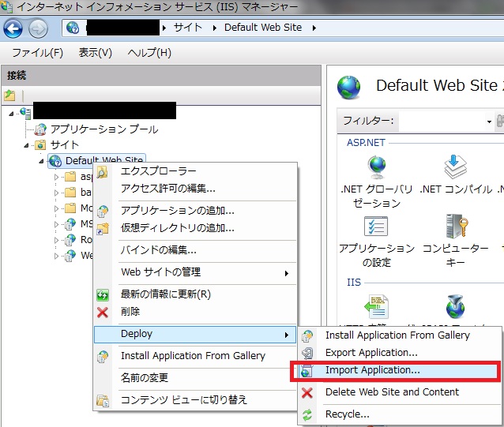This screenshot has height=427, width=504.
Task: Go back with the blue Back arrow
Action: click(x=13, y=29)
